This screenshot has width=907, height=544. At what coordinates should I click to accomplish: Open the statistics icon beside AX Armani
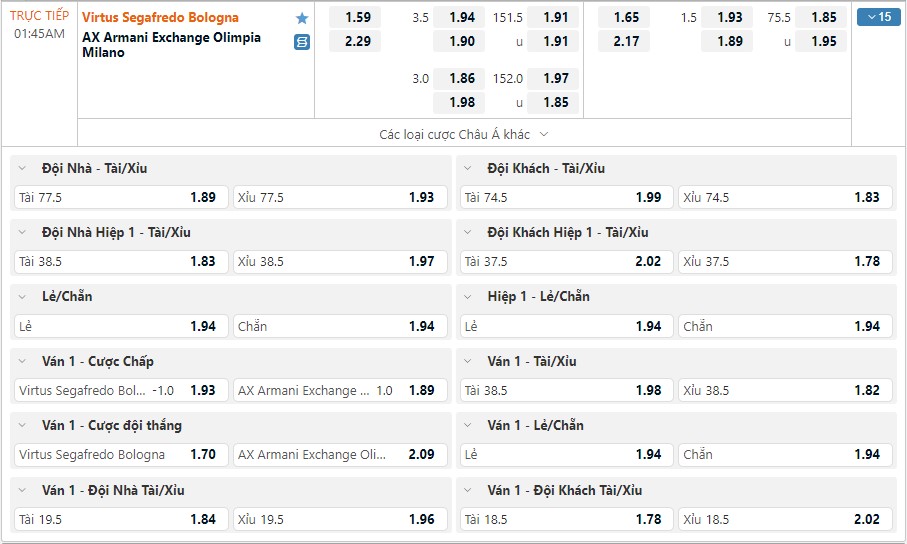(x=302, y=42)
